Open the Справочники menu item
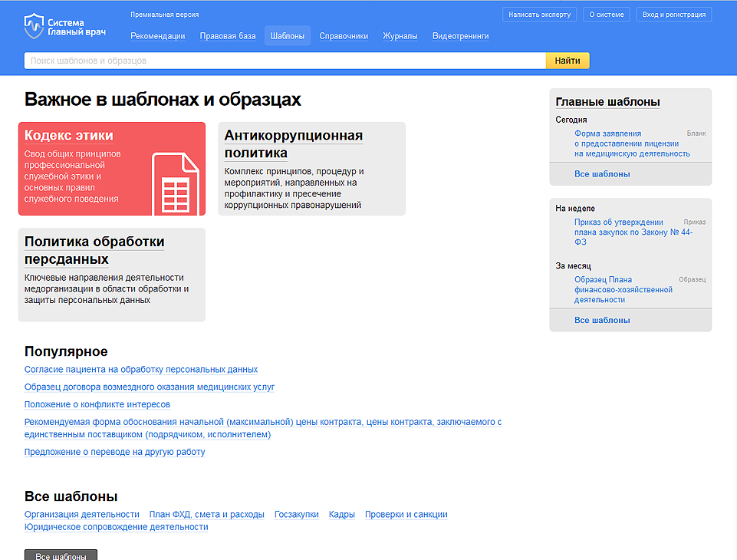 (x=343, y=36)
